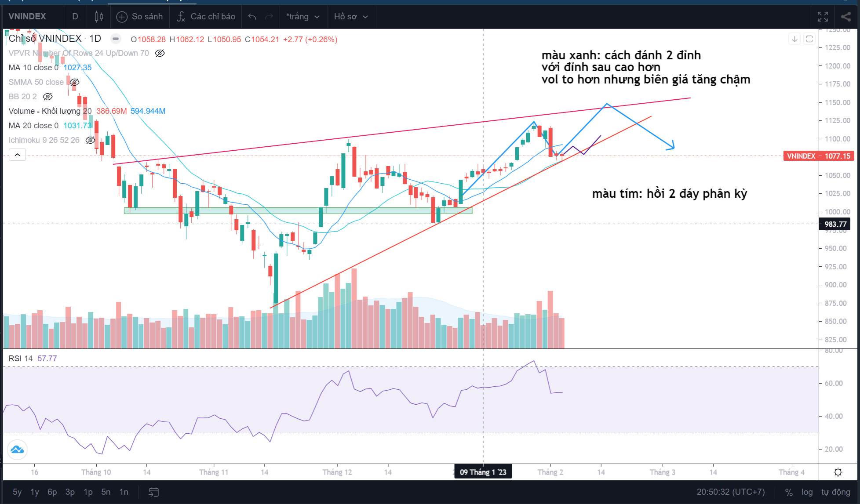Set the time range to 1p
Image resolution: width=860 pixels, height=504 pixels.
[x=88, y=492]
